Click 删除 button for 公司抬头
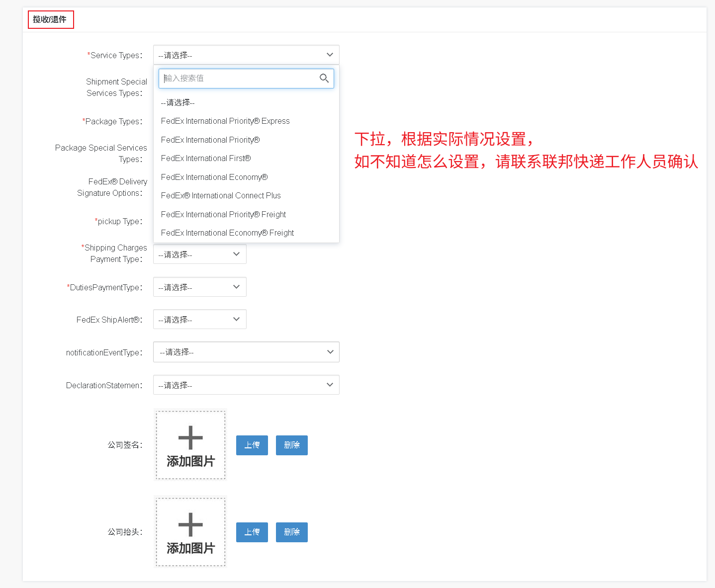Viewport: 715px width, 588px height. (x=292, y=532)
